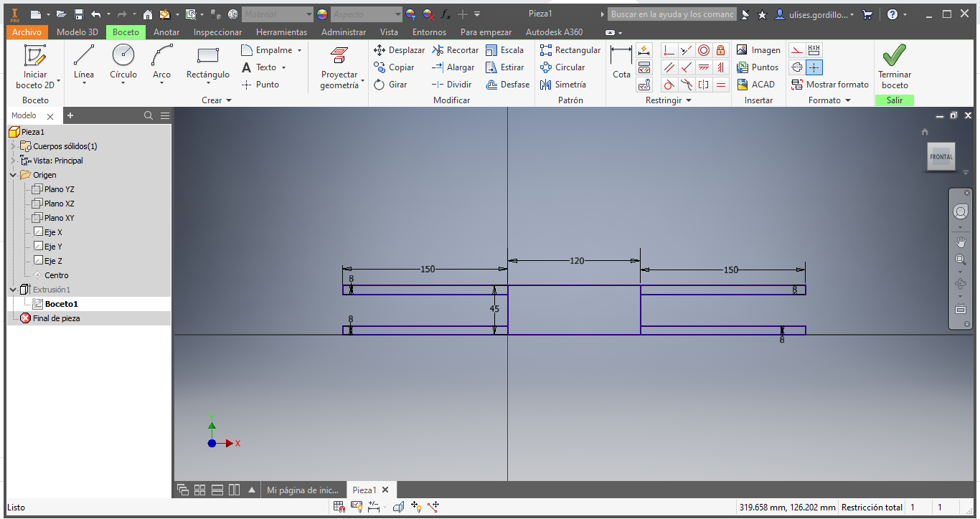This screenshot has height=519, width=980.
Task: Switch to the Herramientas ribbon tab
Action: pos(281,32)
